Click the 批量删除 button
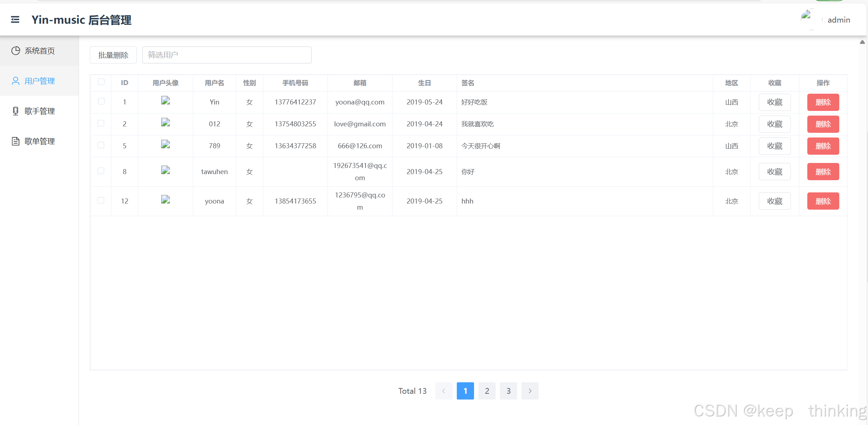The height and width of the screenshot is (425, 868). coord(113,55)
